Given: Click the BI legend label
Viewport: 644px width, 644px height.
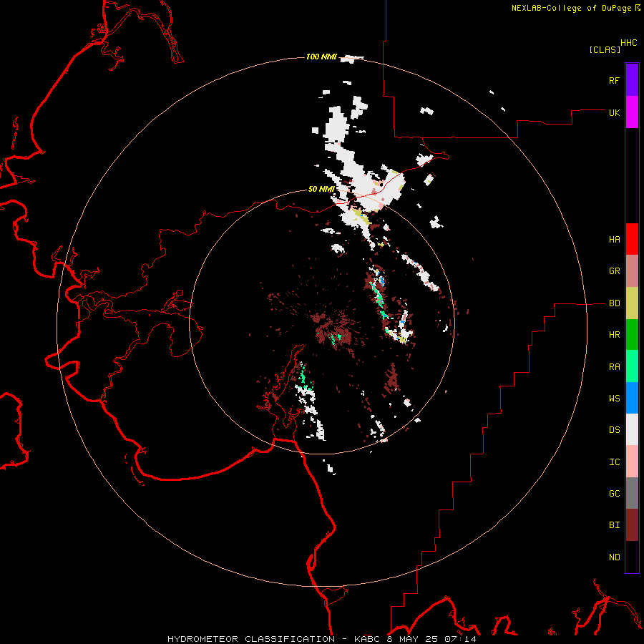Looking at the screenshot, I should coord(614,525).
